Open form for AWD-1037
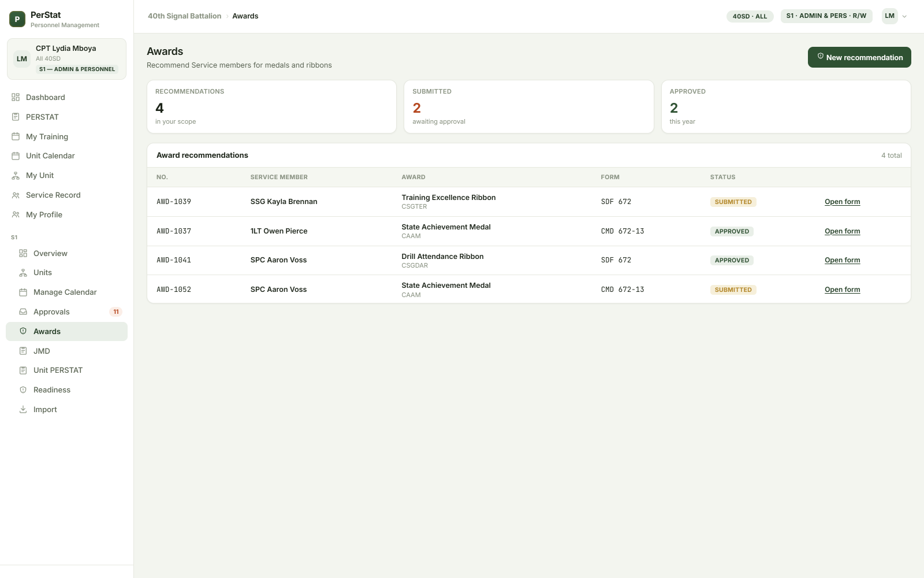The image size is (924, 578). [842, 231]
